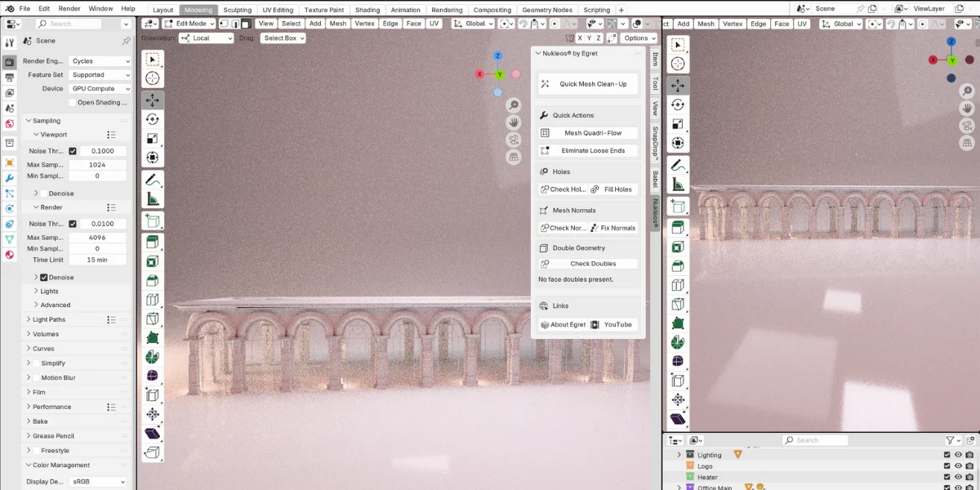Screen dimensions: 980x490
Task: Type in the outliner search field
Action: pyautogui.click(x=817, y=439)
